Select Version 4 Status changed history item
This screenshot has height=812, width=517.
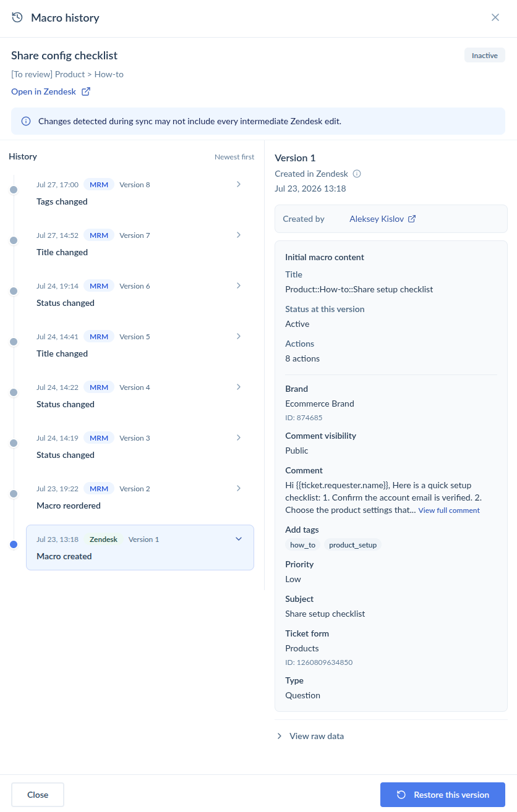(x=140, y=395)
